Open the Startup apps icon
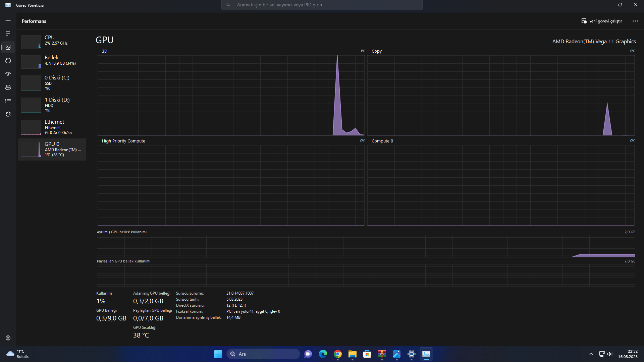The width and height of the screenshot is (644, 362). click(8, 74)
